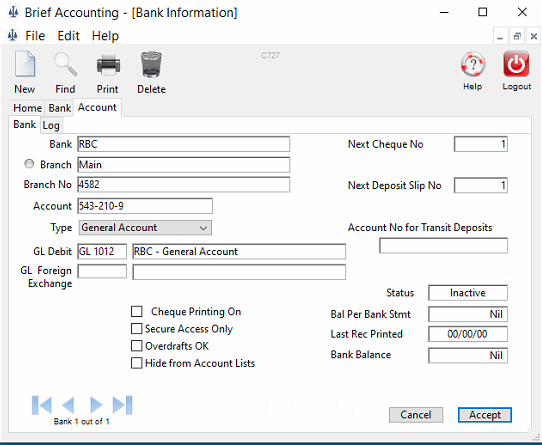Tick the Overdrafts OK checkbox
This screenshot has height=445, width=542.
137,346
